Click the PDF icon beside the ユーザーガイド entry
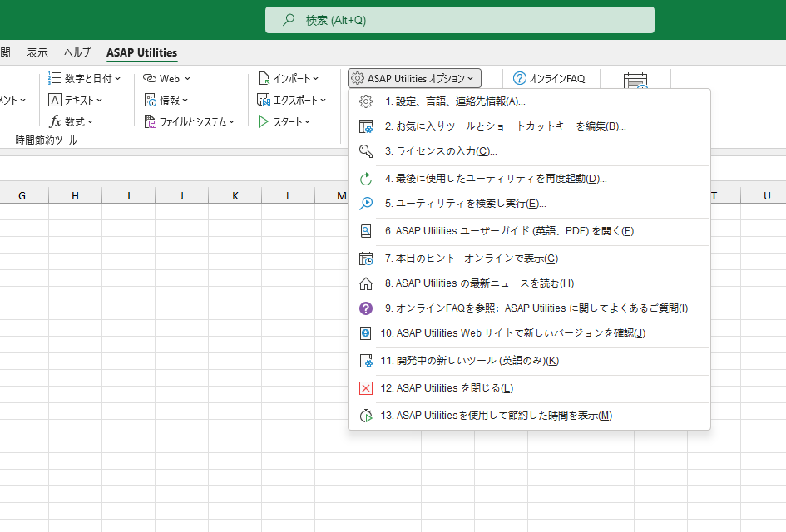 365,230
